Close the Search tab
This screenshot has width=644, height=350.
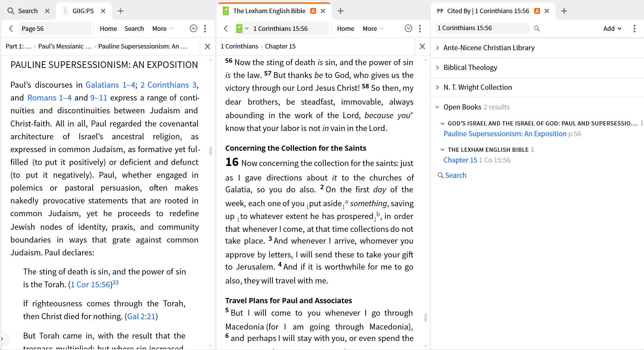pyautogui.click(x=47, y=11)
